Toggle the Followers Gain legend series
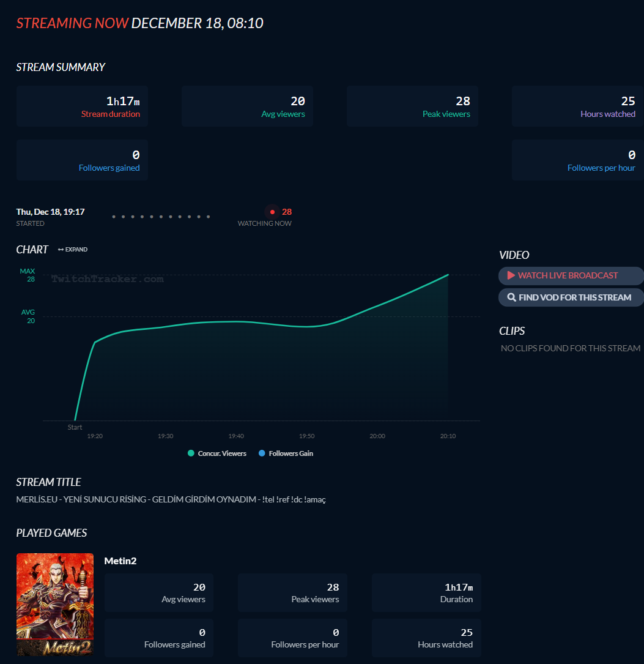 [x=286, y=453]
